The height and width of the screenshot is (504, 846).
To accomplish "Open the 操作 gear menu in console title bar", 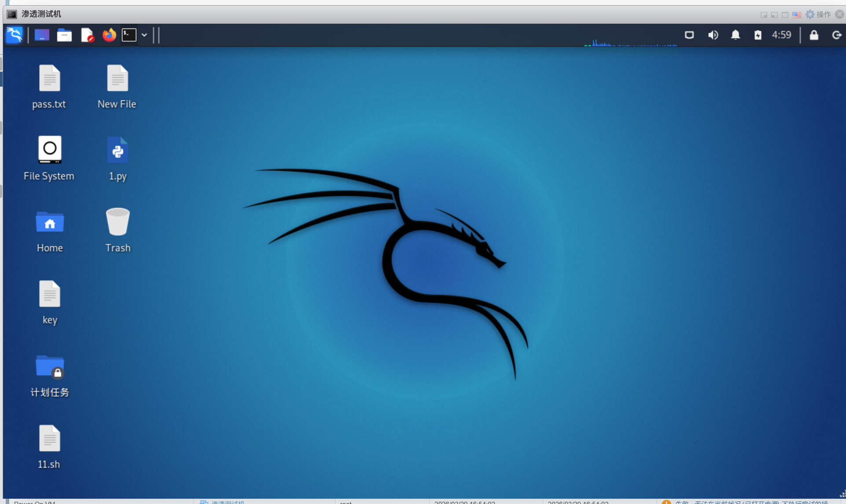I will pyautogui.click(x=818, y=15).
